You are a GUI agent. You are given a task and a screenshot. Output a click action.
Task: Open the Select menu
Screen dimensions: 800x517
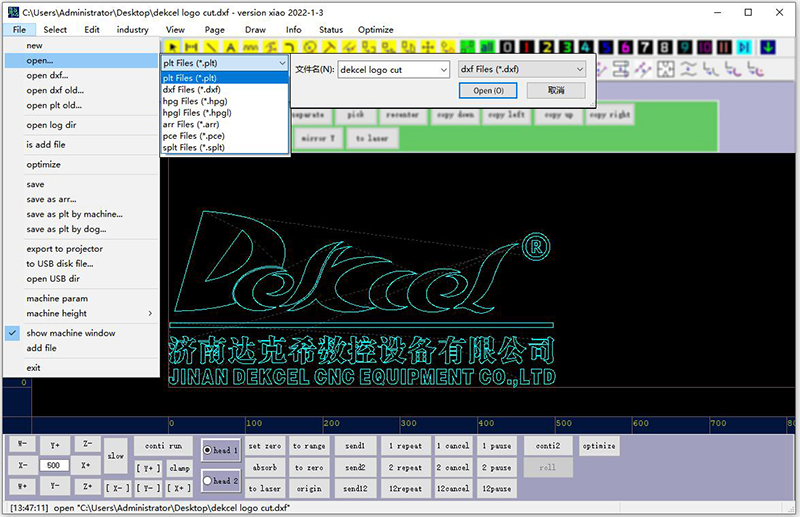55,30
